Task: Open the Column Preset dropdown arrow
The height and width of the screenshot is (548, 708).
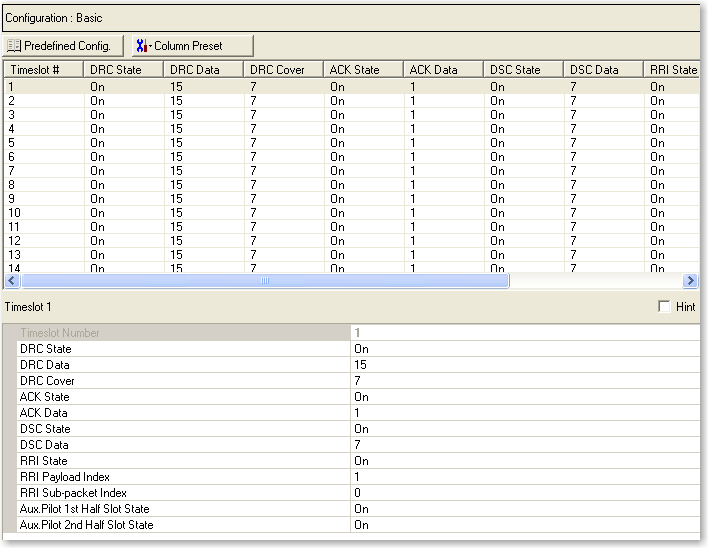Action: [150, 46]
